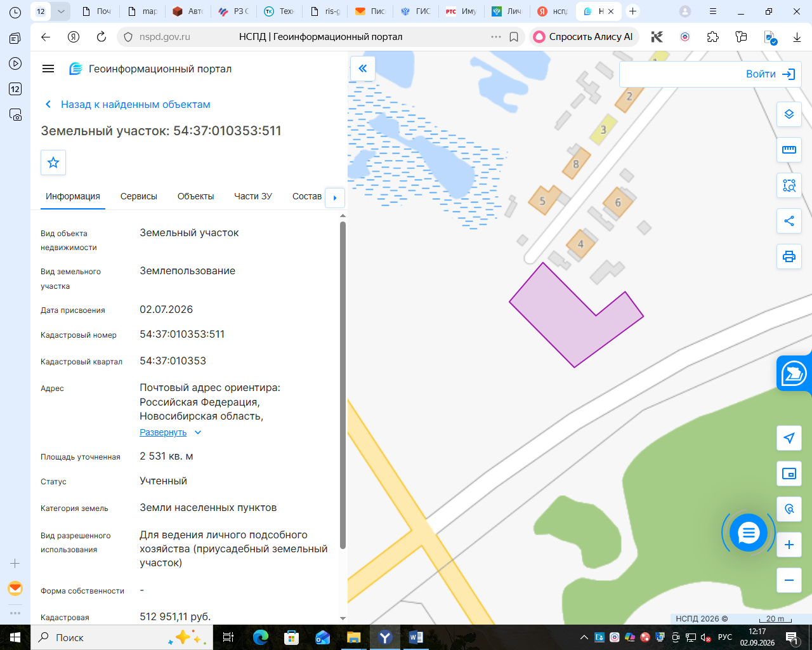This screenshot has height=650, width=812.
Task: Show more tabs with right arrow
Action: coord(335,197)
